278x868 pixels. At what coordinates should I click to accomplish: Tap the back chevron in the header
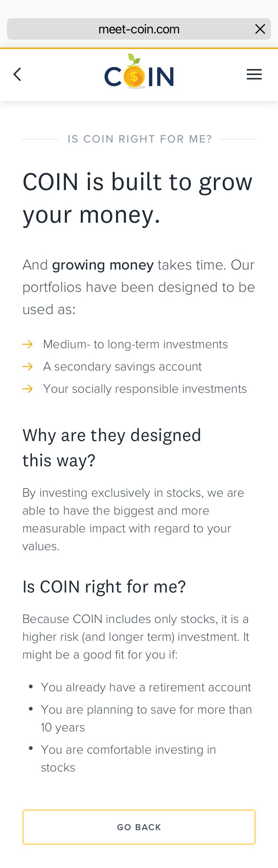[x=17, y=75]
